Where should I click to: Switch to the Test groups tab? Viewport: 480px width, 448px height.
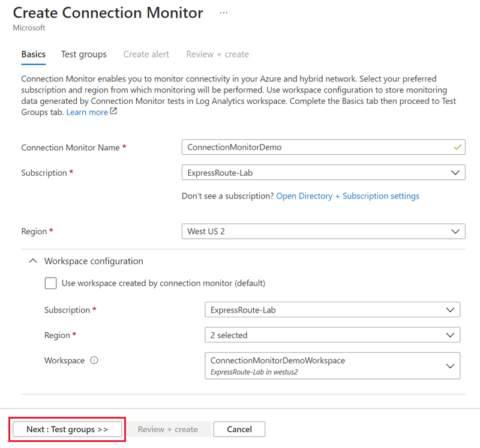[84, 55]
